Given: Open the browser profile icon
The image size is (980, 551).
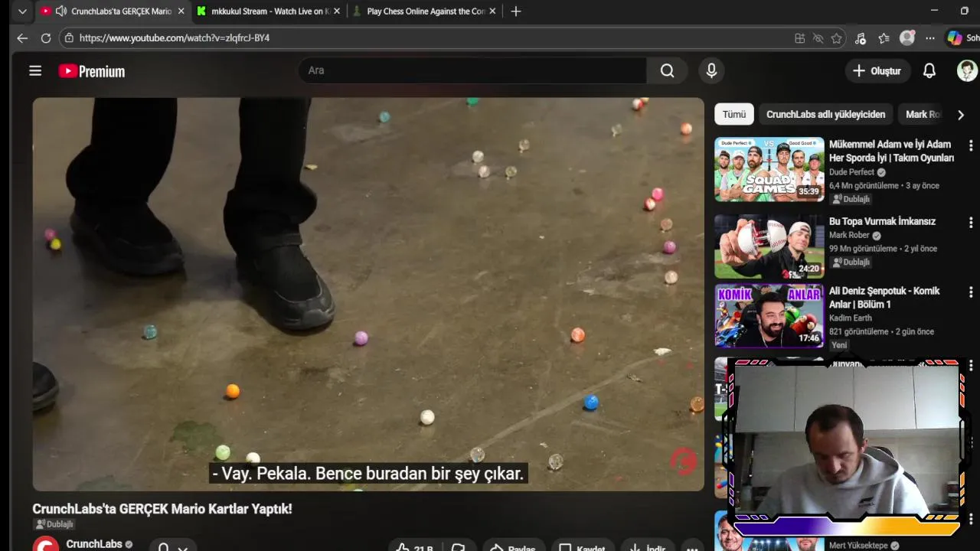Looking at the screenshot, I should pyautogui.click(x=907, y=37).
